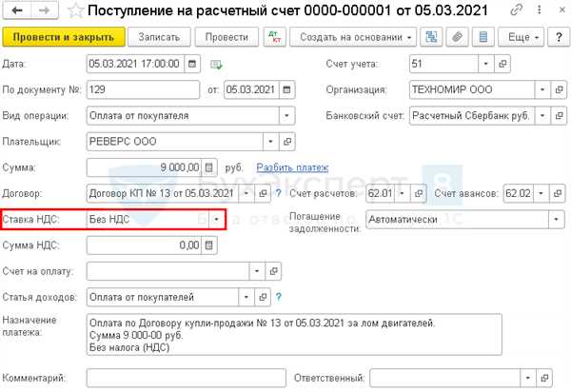Open the Создать на основании menu
This screenshot has width=571, height=392.
(353, 37)
